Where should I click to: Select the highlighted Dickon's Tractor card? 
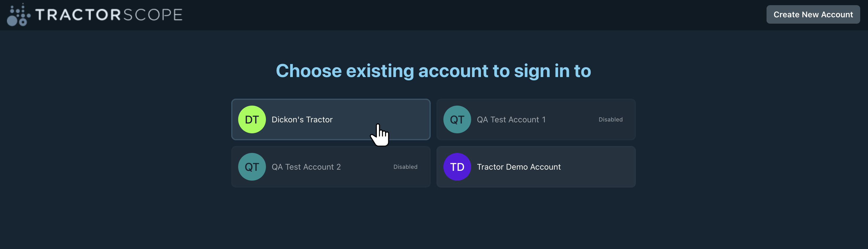point(331,119)
